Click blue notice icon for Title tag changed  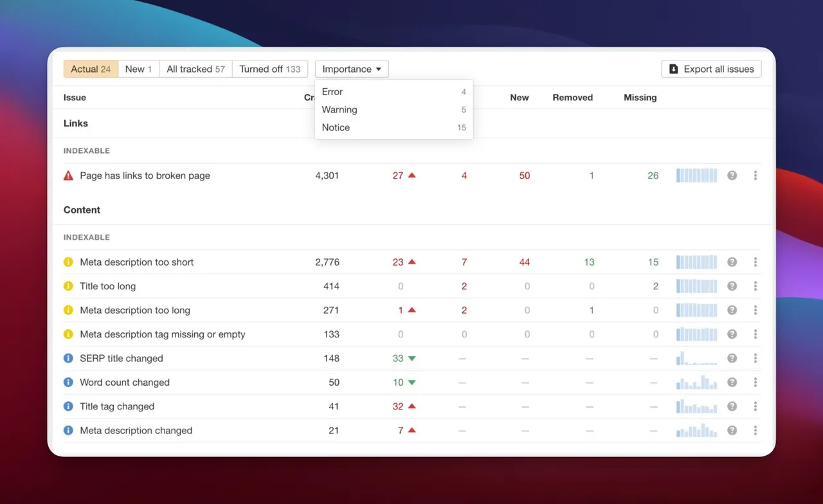(x=68, y=406)
